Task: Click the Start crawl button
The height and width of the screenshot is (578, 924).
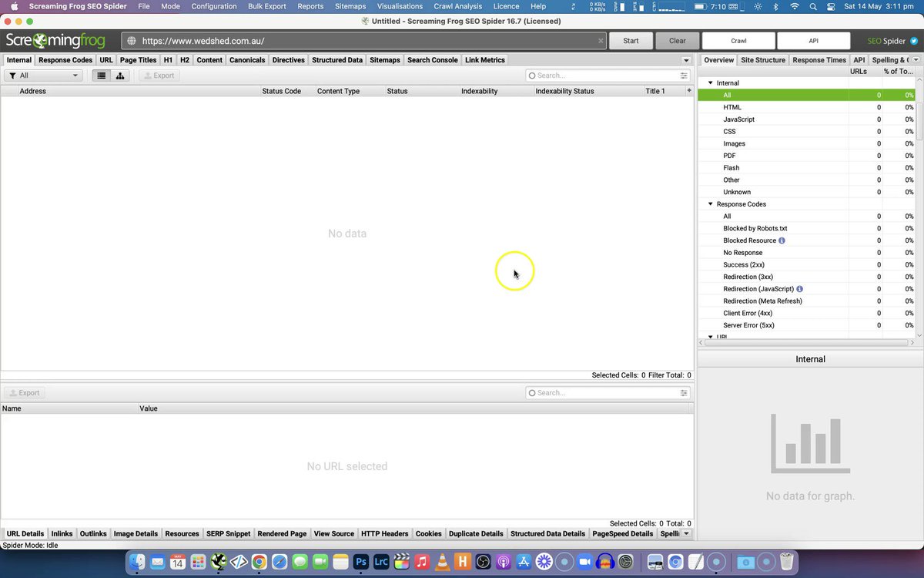Action: click(631, 41)
